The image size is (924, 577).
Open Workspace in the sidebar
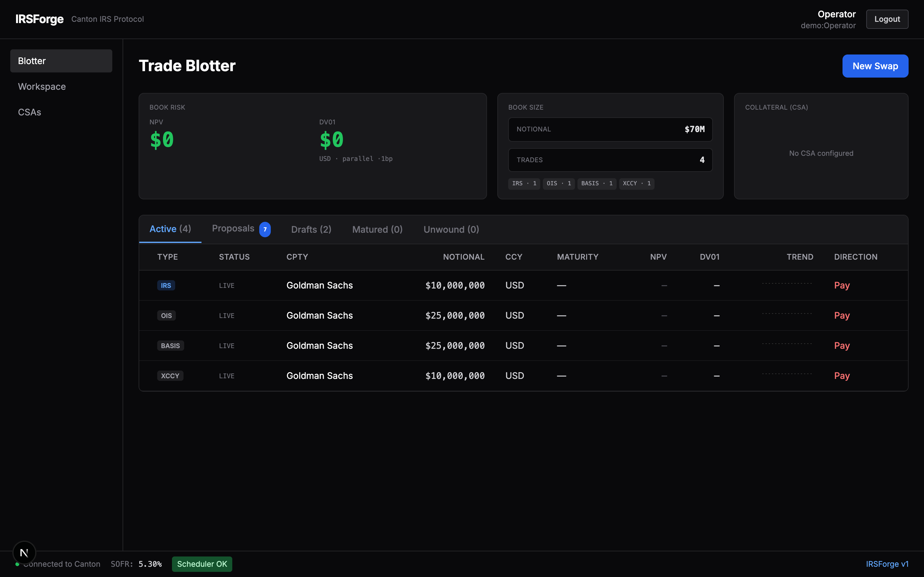42,87
